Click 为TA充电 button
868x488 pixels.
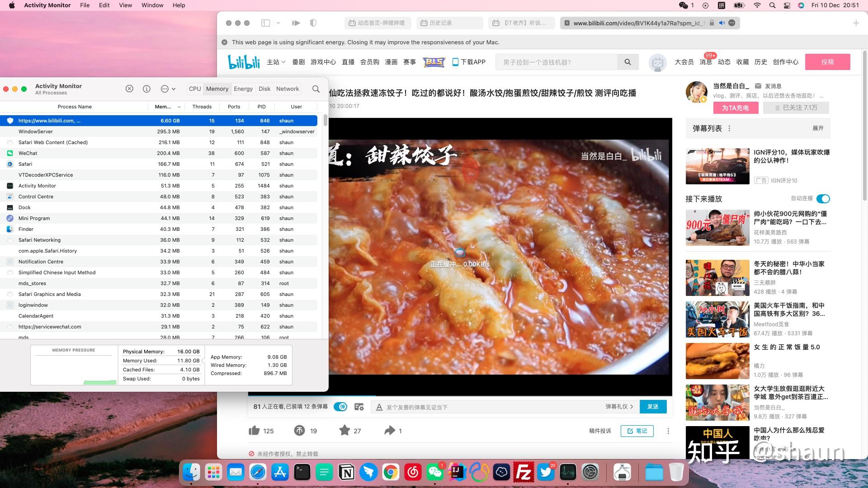pos(736,108)
